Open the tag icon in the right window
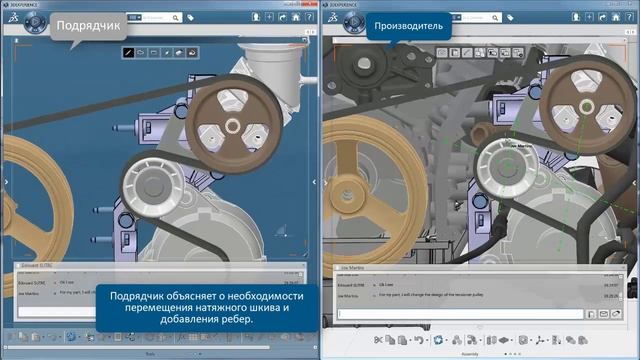The width and height of the screenshot is (640, 360). point(510,18)
